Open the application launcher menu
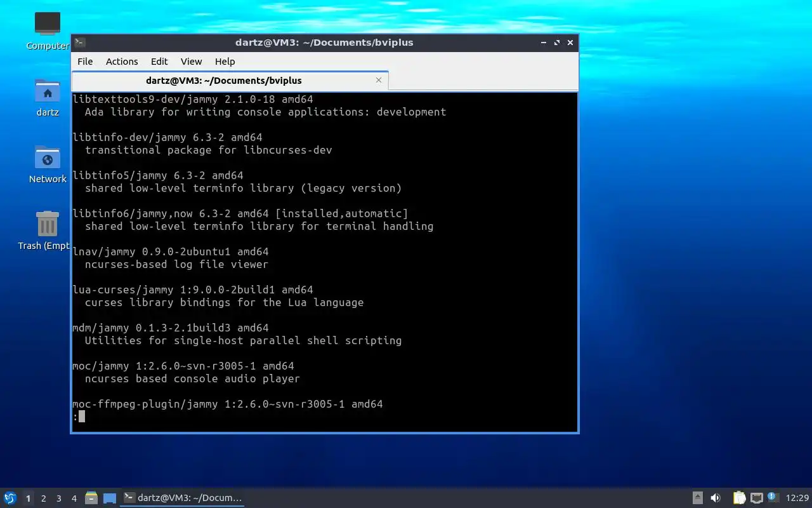Screen dimensions: 812x508 (x=10, y=498)
